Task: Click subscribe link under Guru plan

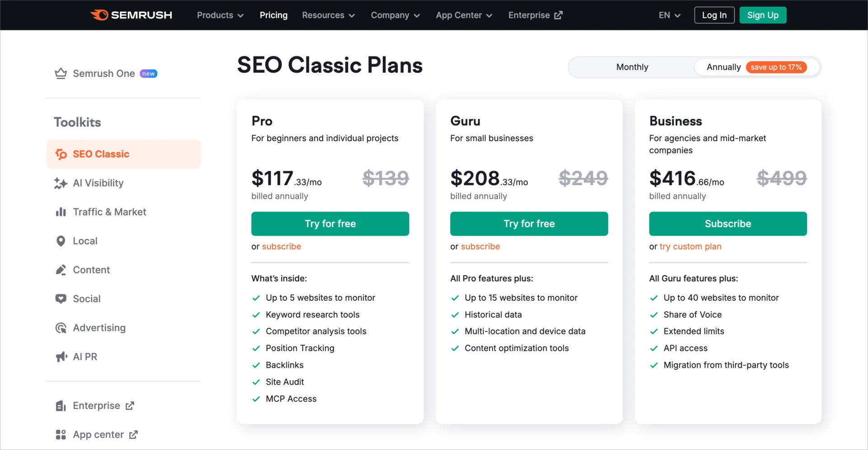Action: (x=480, y=246)
